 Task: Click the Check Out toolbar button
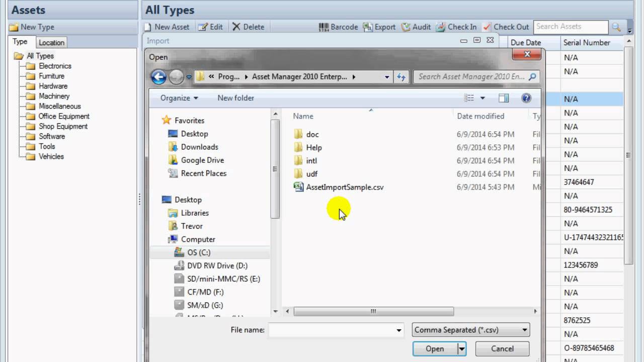pos(506,27)
